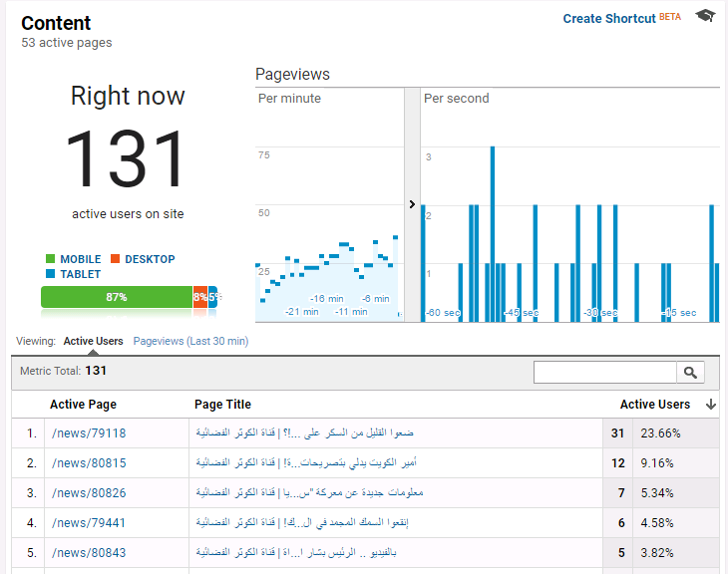
Task: Switch to Pageviews (Last 30 min) tab
Action: pos(190,341)
